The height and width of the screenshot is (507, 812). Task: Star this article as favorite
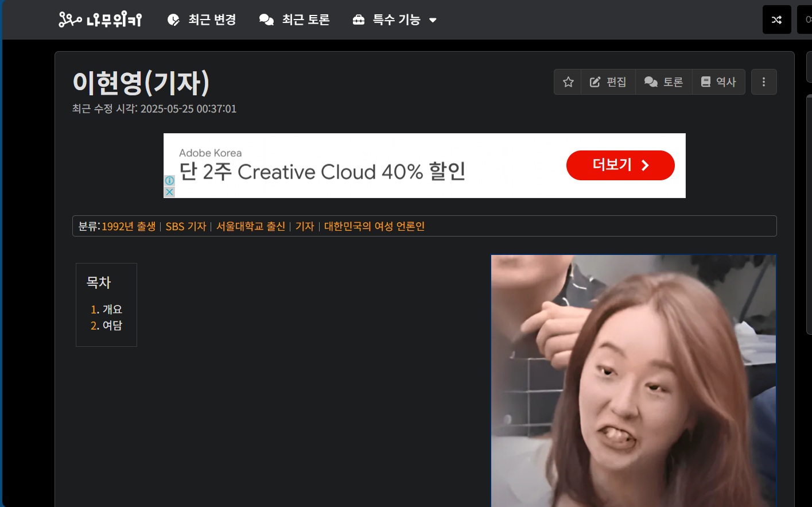(568, 82)
